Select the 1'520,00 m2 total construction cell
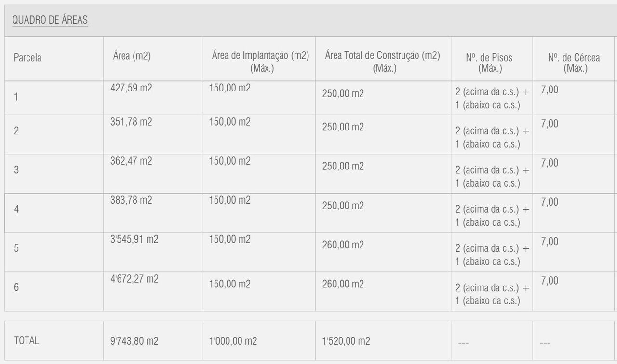The height and width of the screenshot is (364, 617). [346, 341]
